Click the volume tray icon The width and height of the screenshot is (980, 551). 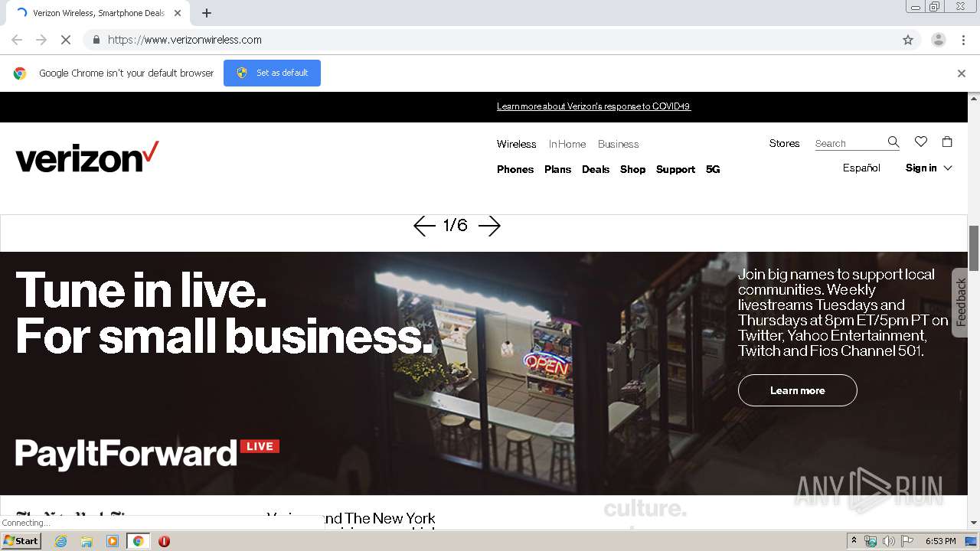888,541
